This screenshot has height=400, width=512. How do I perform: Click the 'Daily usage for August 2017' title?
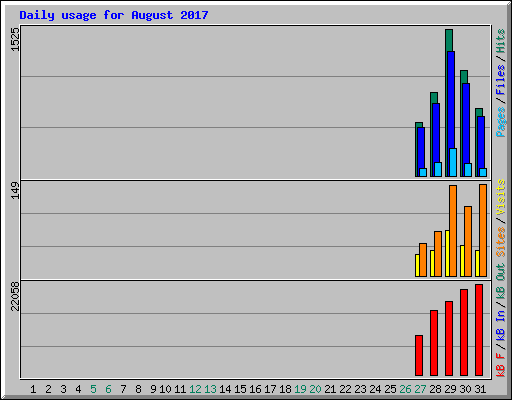(114, 15)
